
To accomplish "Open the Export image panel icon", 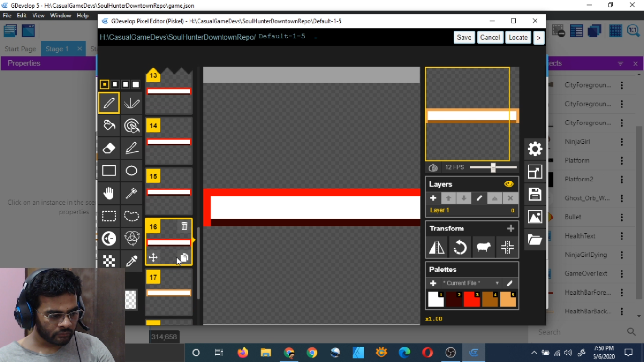I will click(x=535, y=217).
